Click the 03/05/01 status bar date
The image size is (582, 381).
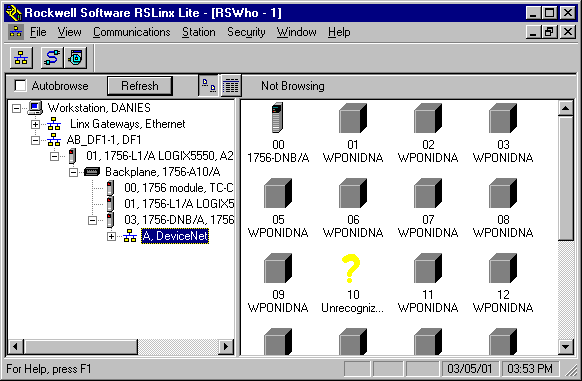tap(469, 369)
